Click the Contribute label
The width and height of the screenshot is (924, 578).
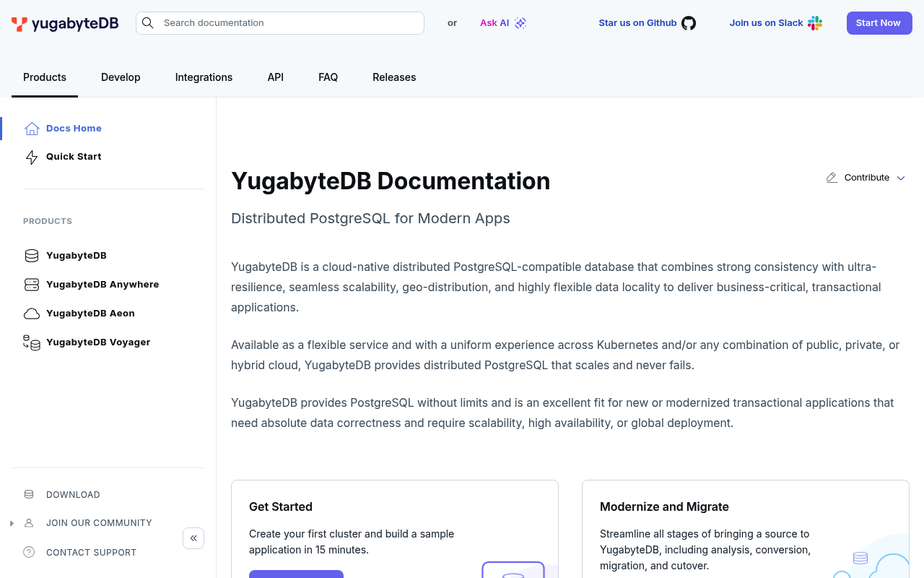point(867,178)
